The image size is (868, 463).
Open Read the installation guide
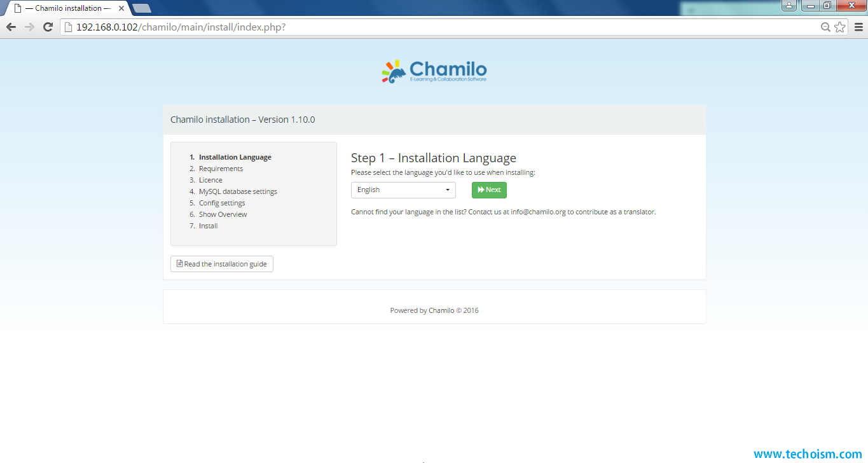pyautogui.click(x=222, y=264)
